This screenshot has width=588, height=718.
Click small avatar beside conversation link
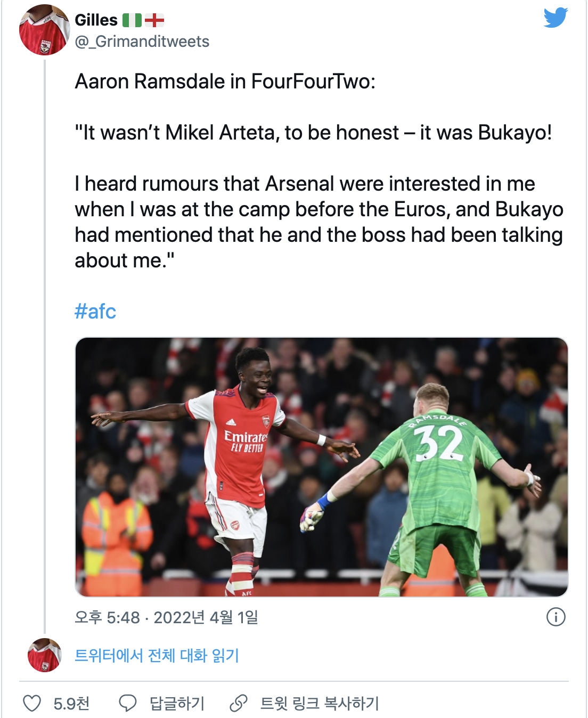pyautogui.click(x=44, y=655)
